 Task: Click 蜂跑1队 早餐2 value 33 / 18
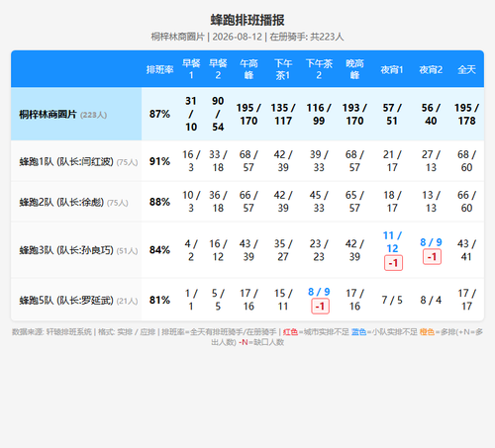218,161
